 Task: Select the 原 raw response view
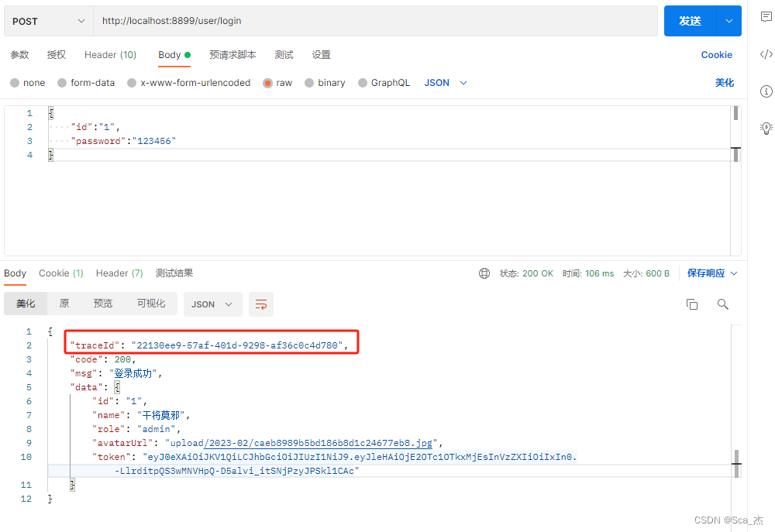tap(64, 304)
